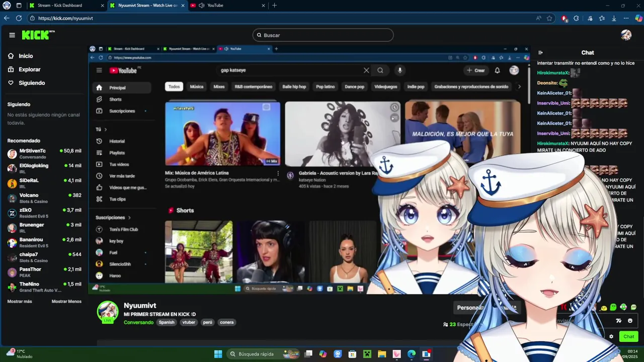This screenshot has height=362, width=644.
Task: Open the Kick profile avatar menu
Action: [x=626, y=35]
